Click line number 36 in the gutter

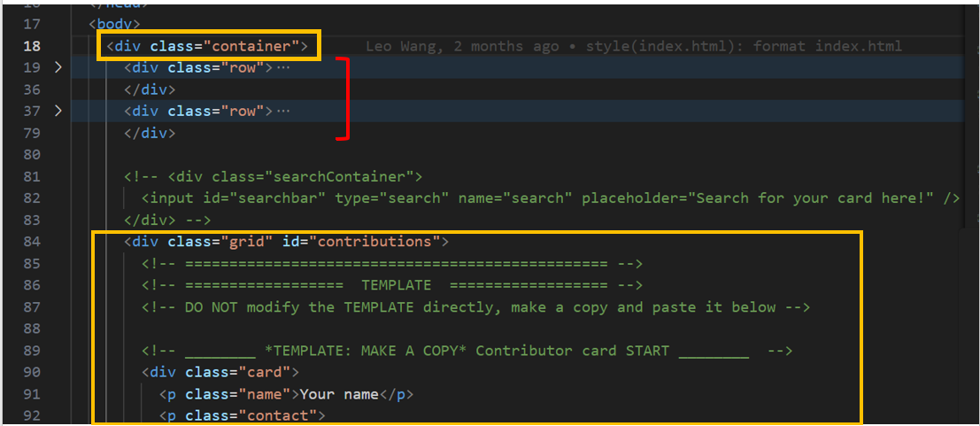coord(31,89)
